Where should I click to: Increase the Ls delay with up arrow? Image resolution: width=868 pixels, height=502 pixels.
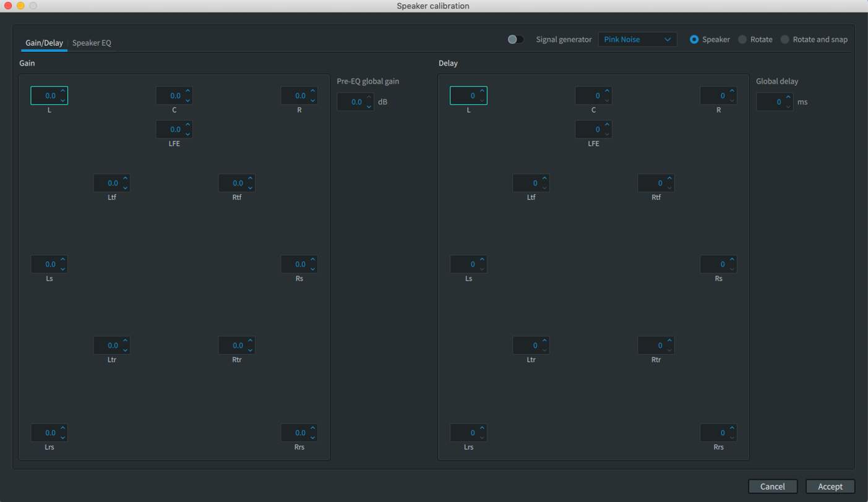click(x=482, y=260)
